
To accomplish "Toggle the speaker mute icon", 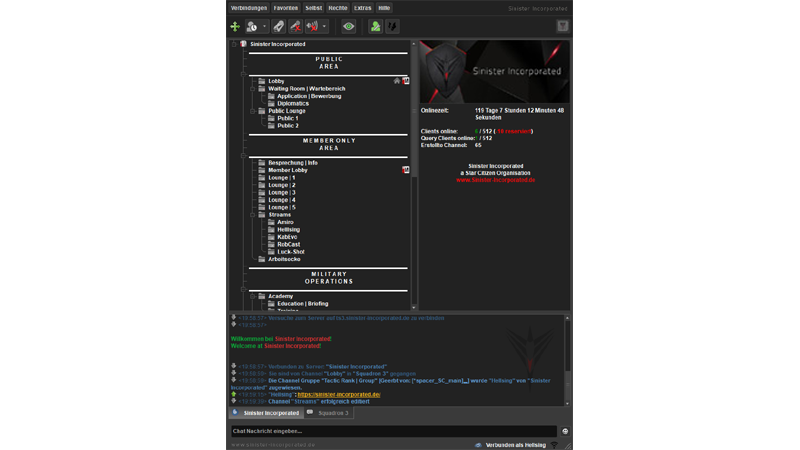I will (312, 26).
